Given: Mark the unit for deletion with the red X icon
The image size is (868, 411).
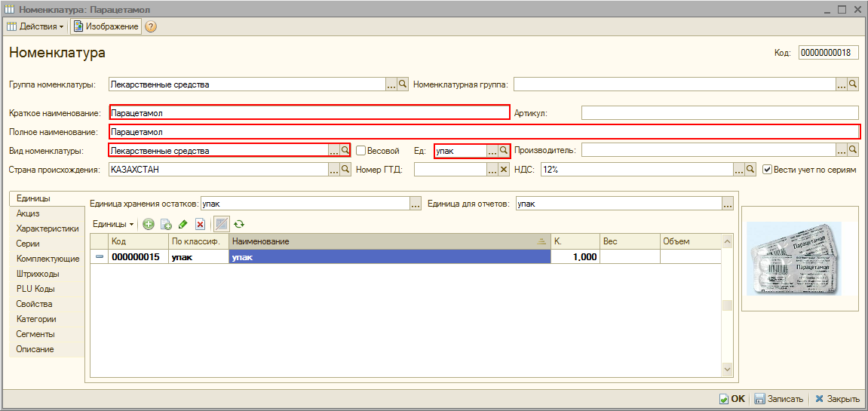Looking at the screenshot, I should point(200,224).
